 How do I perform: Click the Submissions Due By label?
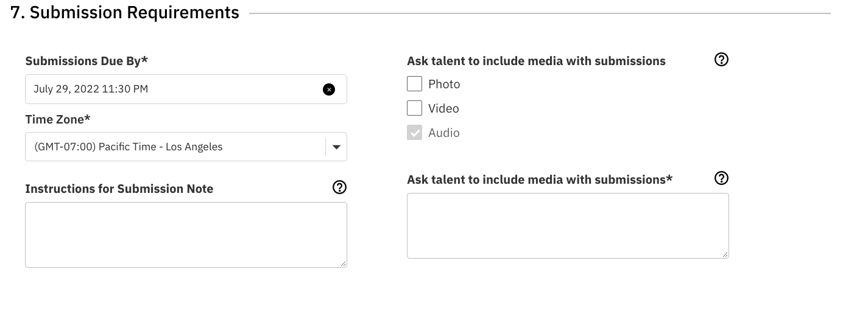point(86,61)
